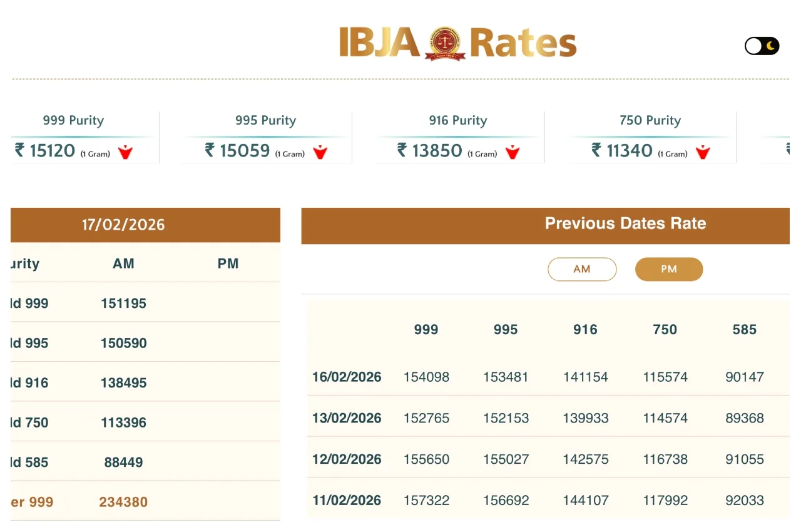Click the 916 Purity rate card

(x=458, y=138)
